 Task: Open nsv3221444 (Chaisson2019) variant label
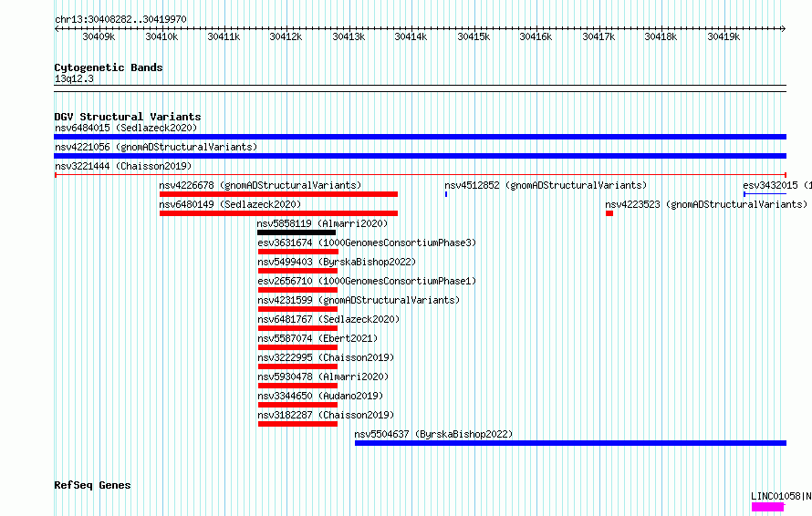123,166
